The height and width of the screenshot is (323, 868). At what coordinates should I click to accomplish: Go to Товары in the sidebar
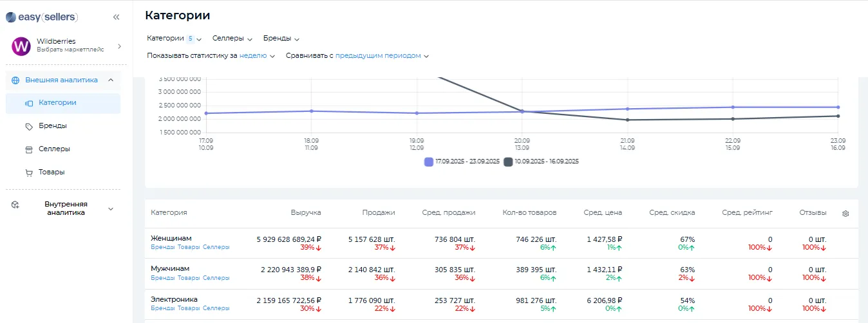click(x=52, y=172)
